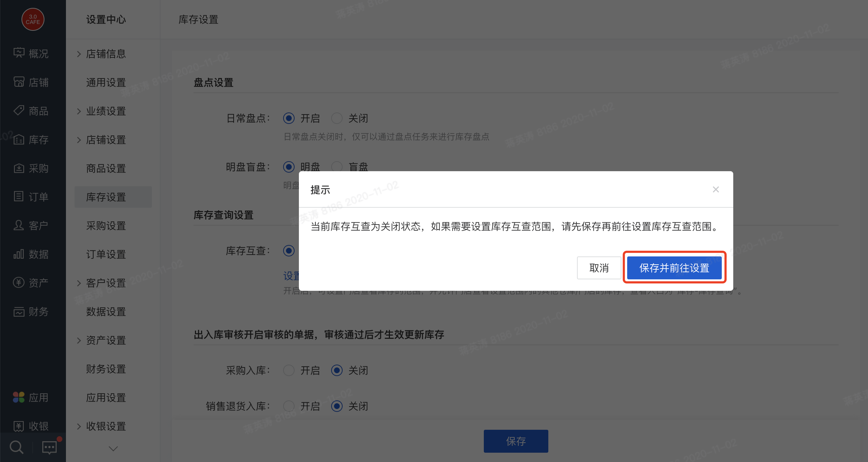Cancel the dialog with 取消 button
The image size is (868, 462).
[599, 268]
